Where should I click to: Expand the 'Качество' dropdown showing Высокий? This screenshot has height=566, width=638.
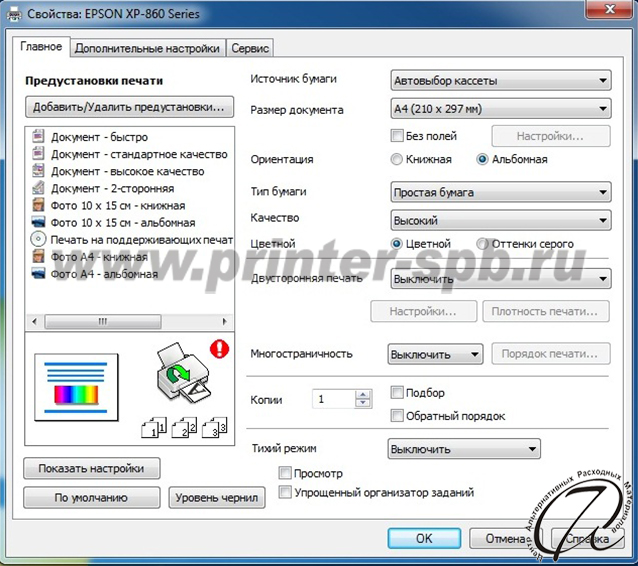(x=500, y=221)
